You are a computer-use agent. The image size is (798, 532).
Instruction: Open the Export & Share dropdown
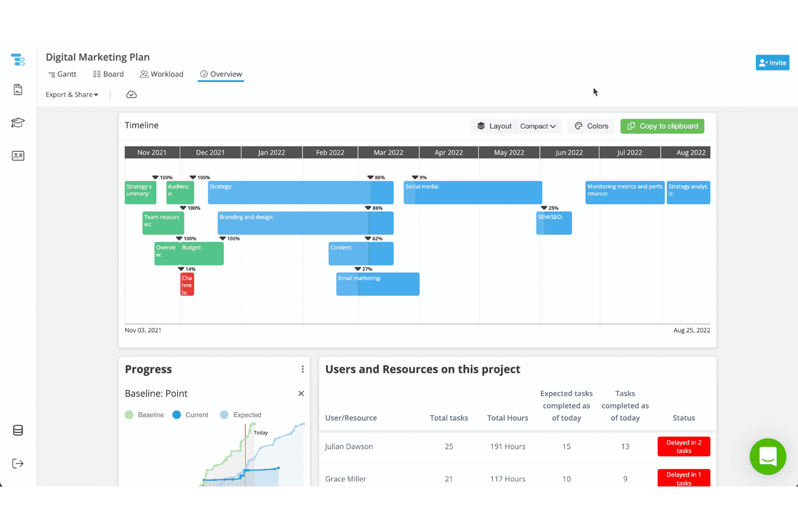pyautogui.click(x=72, y=95)
